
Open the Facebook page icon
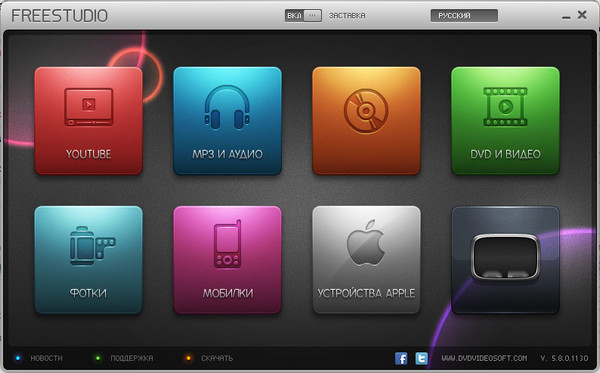(401, 358)
